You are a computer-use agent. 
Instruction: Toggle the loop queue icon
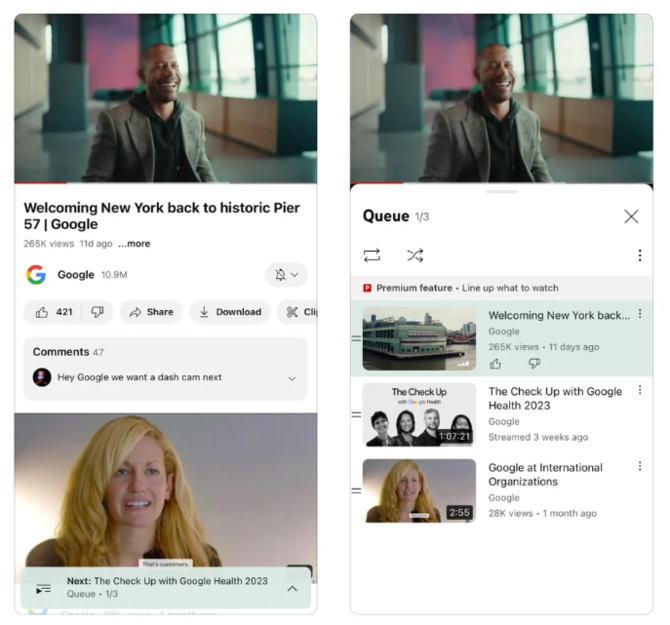click(x=372, y=255)
